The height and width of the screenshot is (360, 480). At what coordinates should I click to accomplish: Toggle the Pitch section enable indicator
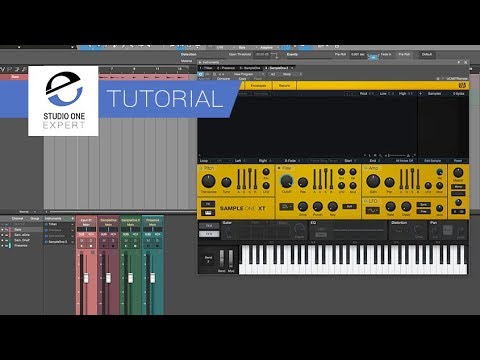[201, 168]
